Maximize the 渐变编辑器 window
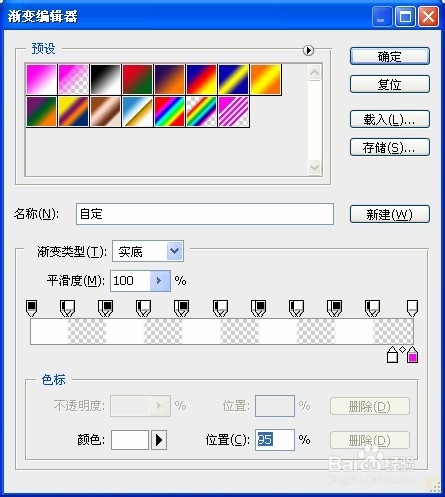This screenshot has height=497, width=445. coord(405,17)
